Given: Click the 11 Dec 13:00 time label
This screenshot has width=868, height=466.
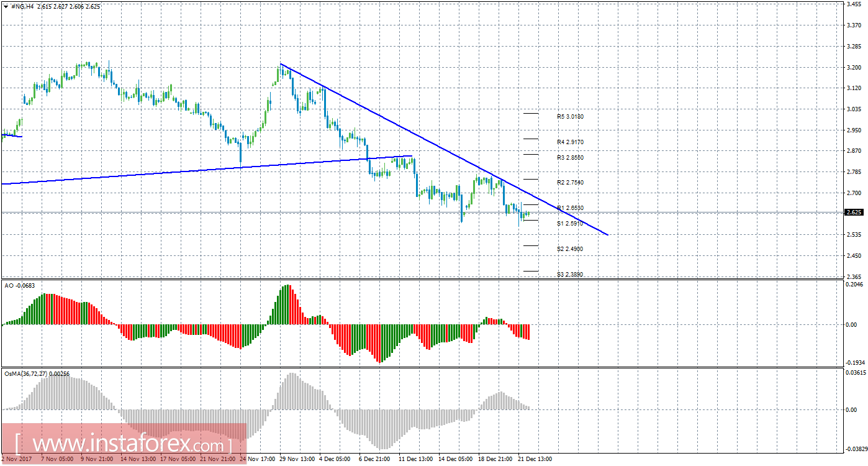Looking at the screenshot, I should 415,459.
